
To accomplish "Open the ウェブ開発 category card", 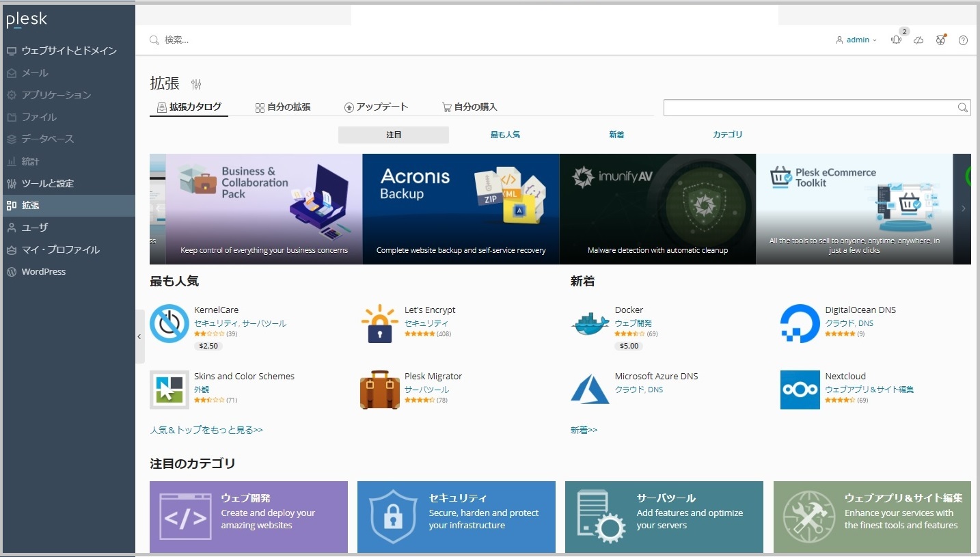I will coord(249,517).
